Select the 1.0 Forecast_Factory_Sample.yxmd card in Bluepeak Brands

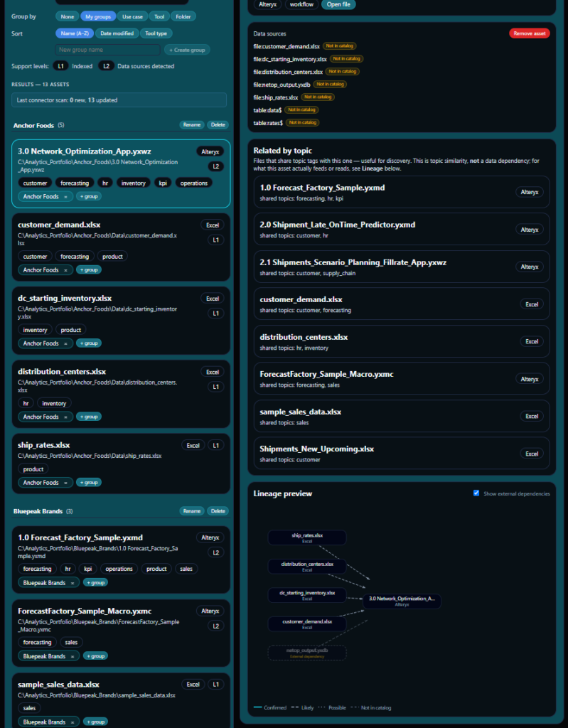[121, 560]
